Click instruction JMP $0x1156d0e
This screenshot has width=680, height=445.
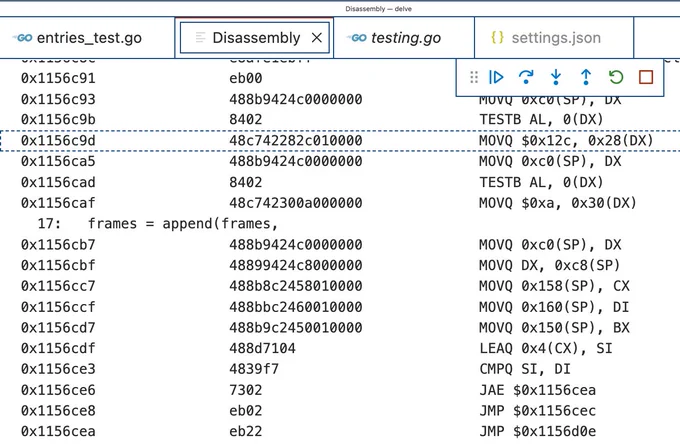[x=537, y=431]
